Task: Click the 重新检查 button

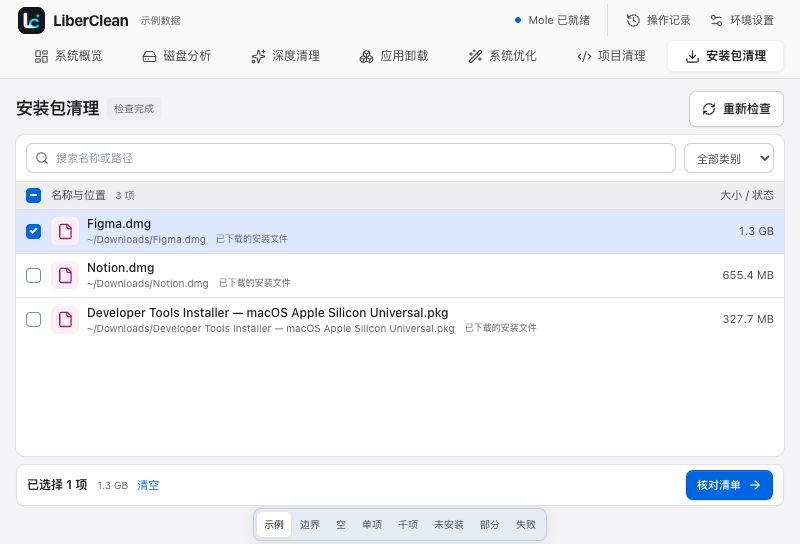Action: point(736,109)
